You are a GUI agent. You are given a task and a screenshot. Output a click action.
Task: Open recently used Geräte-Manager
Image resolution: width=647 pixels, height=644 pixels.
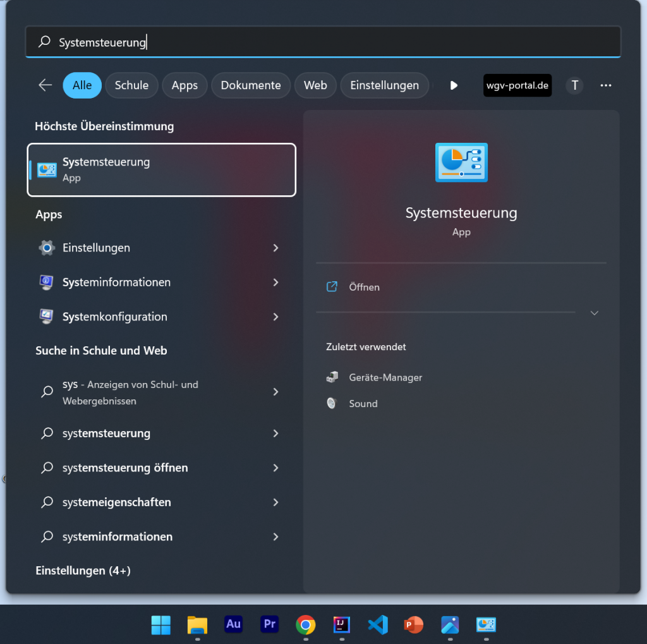(385, 377)
